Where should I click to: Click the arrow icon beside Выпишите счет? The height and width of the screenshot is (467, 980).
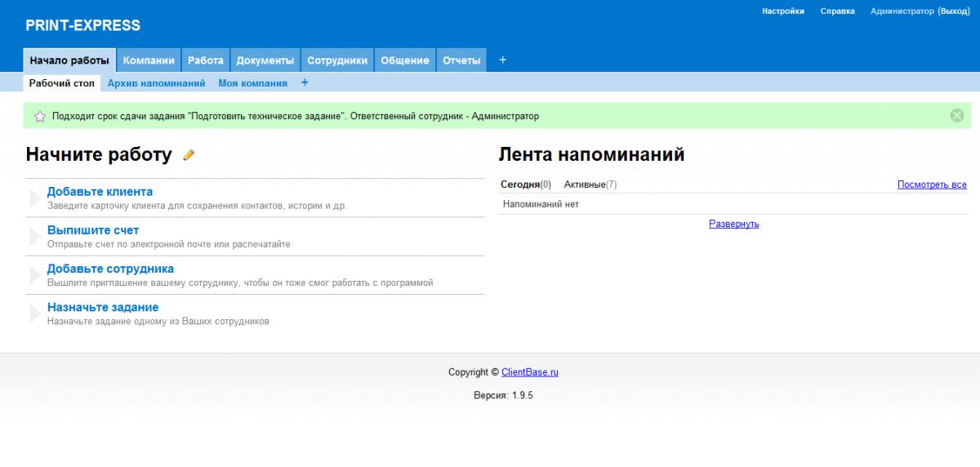34,237
